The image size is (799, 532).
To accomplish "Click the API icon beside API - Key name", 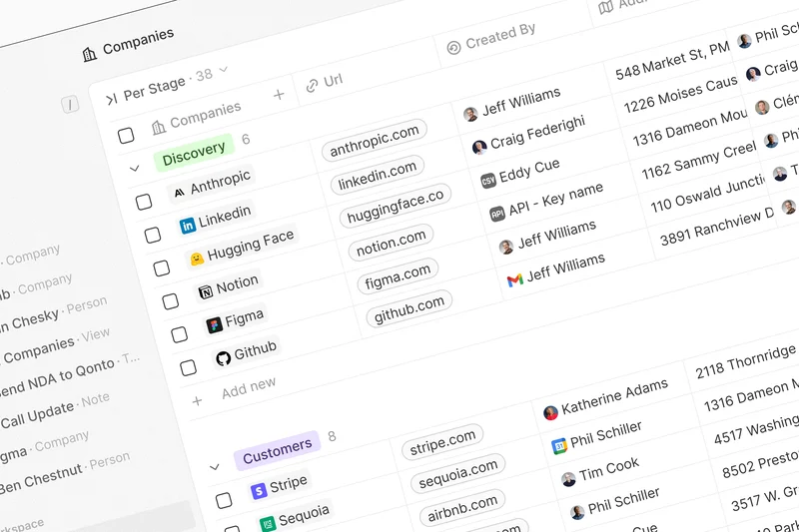I will coord(497,214).
